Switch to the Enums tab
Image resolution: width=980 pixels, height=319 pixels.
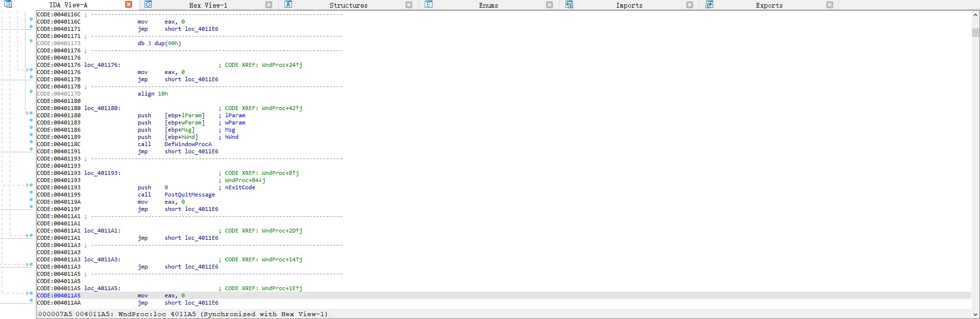pos(488,5)
